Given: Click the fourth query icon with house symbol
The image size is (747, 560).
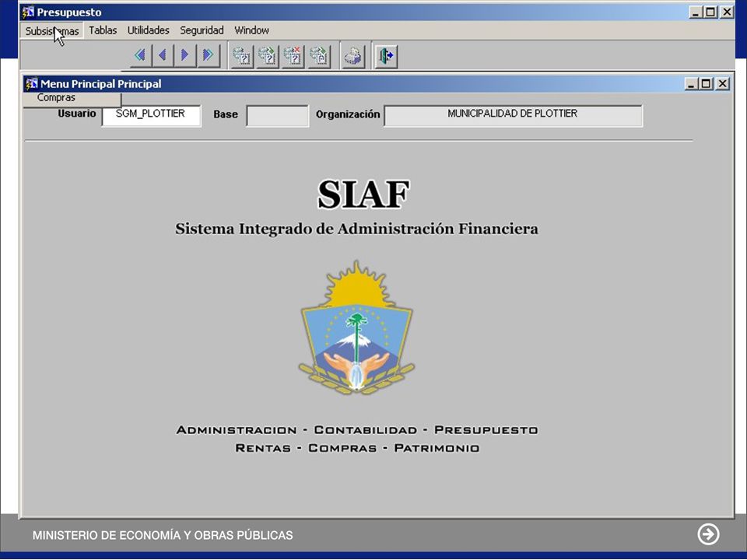Looking at the screenshot, I should click(319, 56).
